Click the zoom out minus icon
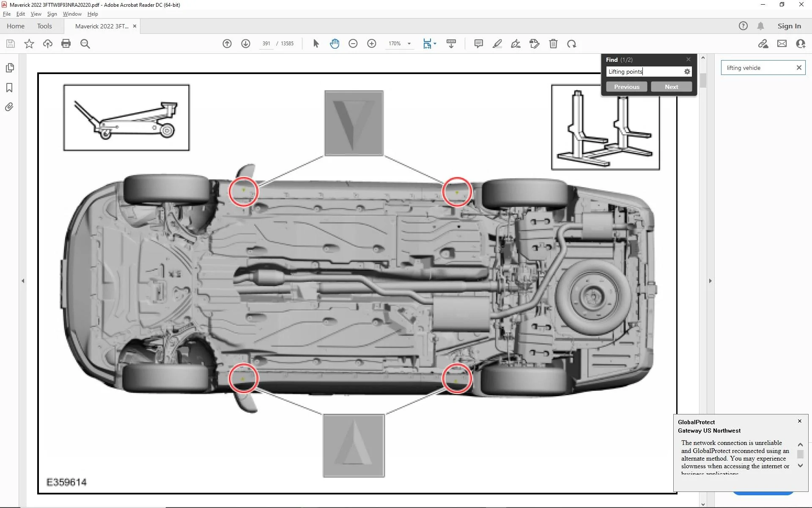This screenshot has height=508, width=812. [x=353, y=44]
